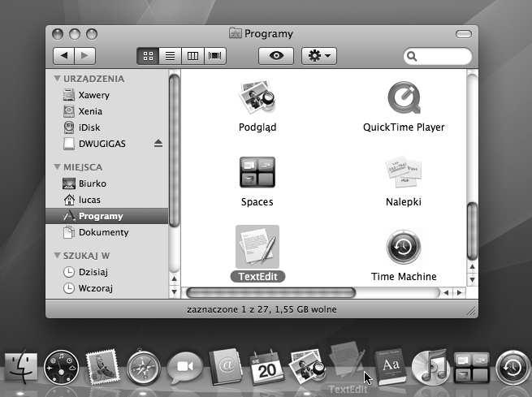Click the sidebar vertical scrollbar thumb
The width and height of the screenshot is (532, 397).
point(174,150)
